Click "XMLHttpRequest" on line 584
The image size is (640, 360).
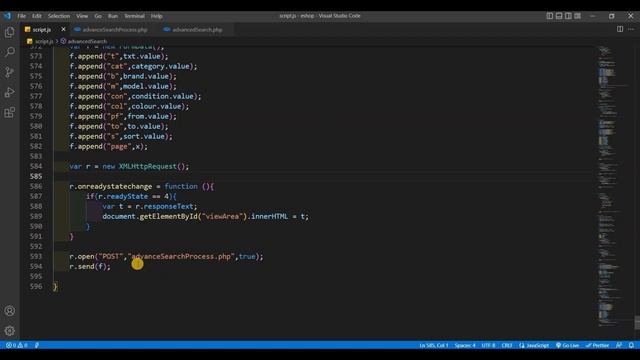click(x=148, y=166)
